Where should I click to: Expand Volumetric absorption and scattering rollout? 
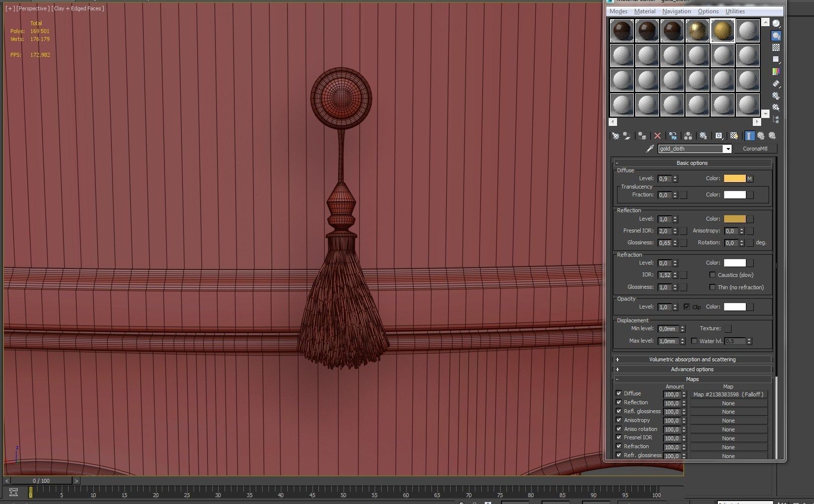click(x=692, y=359)
